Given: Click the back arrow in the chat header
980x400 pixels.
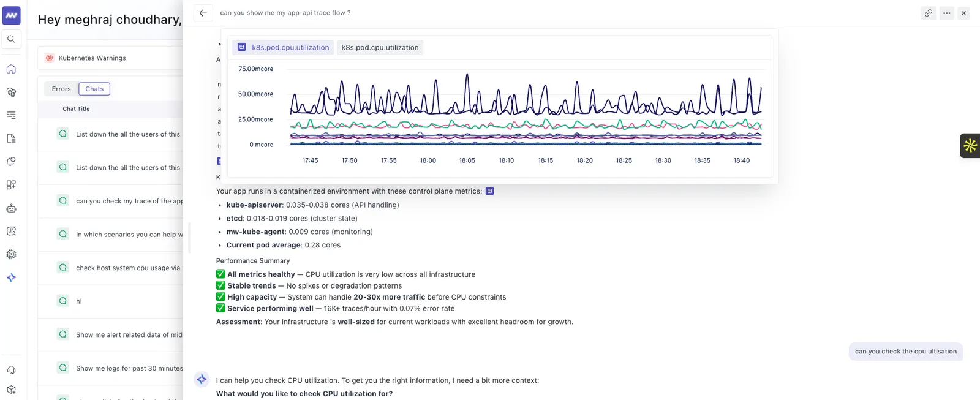Looking at the screenshot, I should click(203, 13).
